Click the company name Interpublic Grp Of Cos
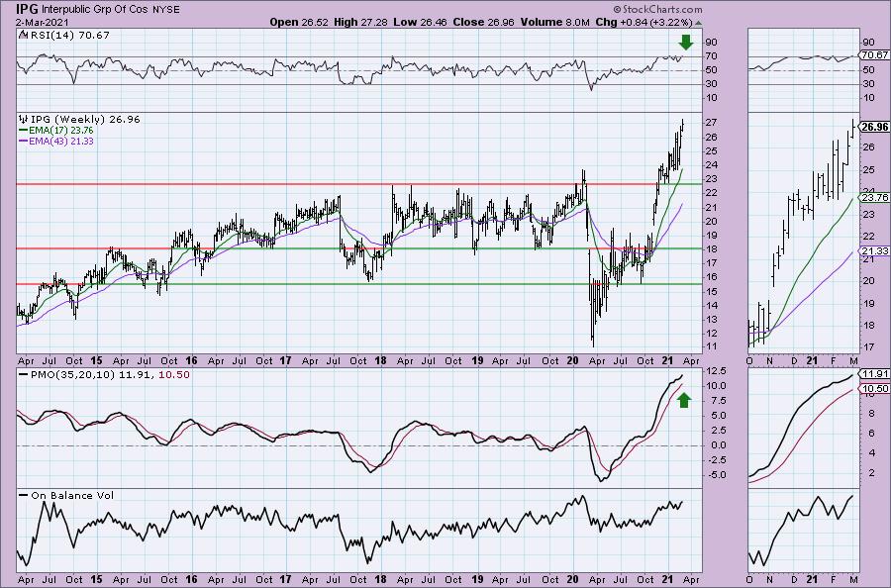Image resolution: width=891 pixels, height=588 pixels. [95, 10]
